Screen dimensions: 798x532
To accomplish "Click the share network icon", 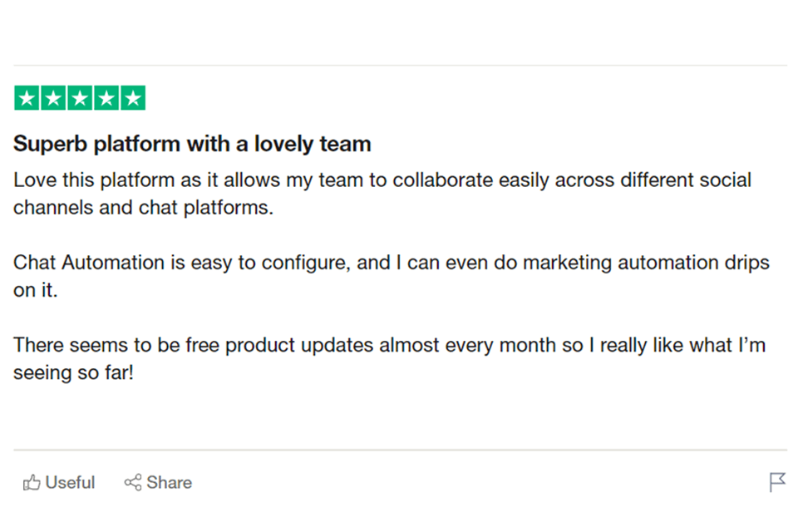I will [132, 482].
